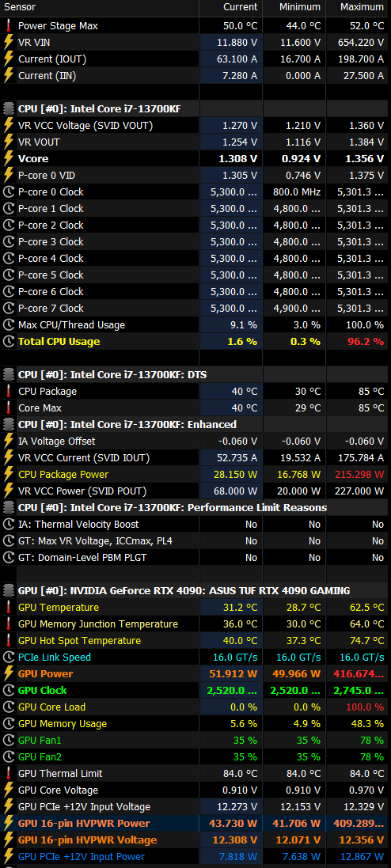
Task: Select the VR VCC Voltage (SVID VOUT) row
Action: 195,126
